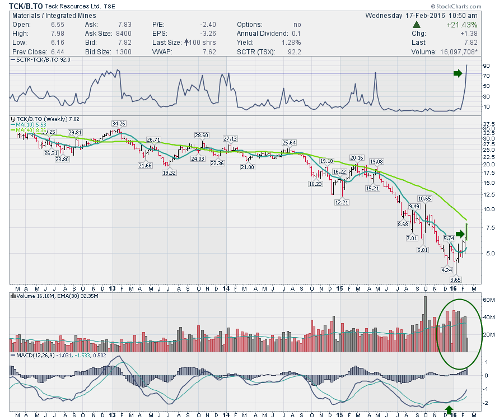504x420 pixels.
Task: Click the Low value 6.16
Action: tap(58, 43)
